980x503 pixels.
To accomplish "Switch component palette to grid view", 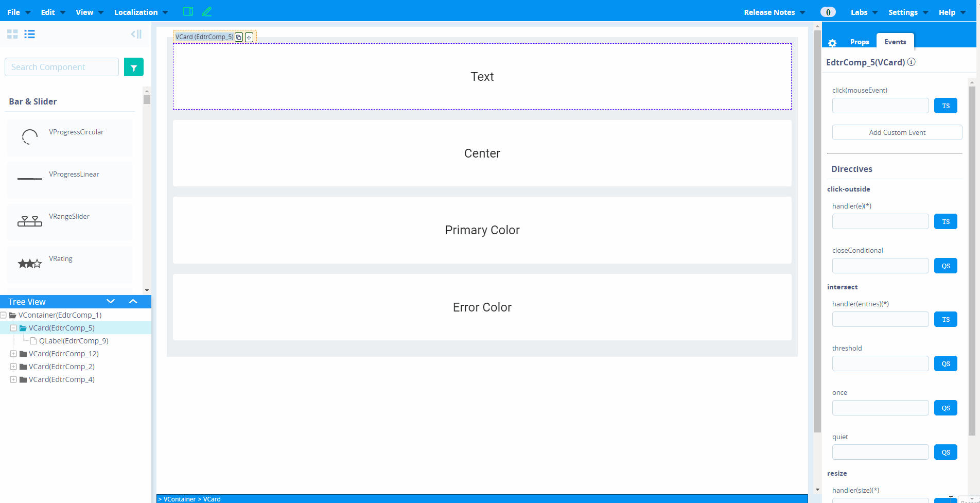I will (12, 34).
